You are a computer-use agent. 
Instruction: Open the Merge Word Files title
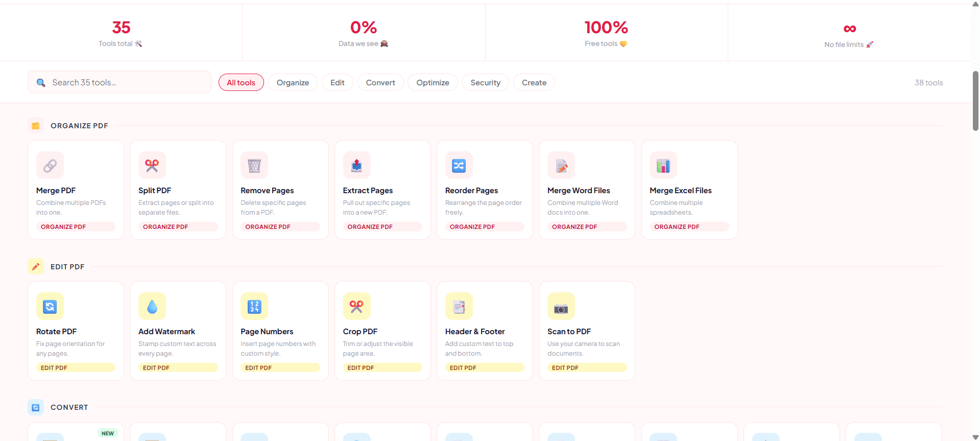(x=579, y=190)
